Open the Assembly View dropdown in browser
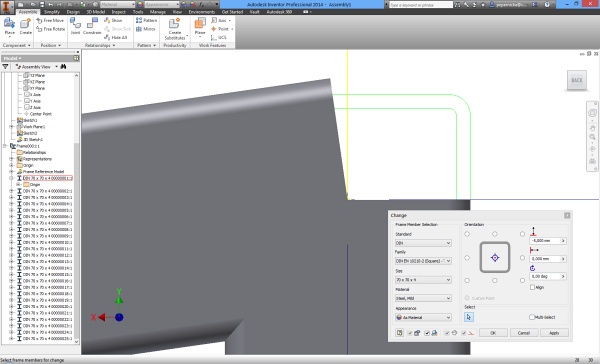Image resolution: width=600 pixels, height=364 pixels. coord(57,67)
